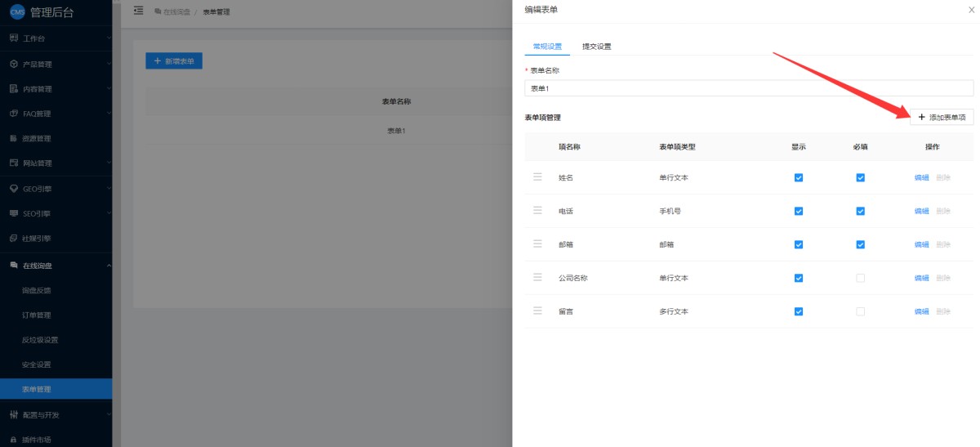This screenshot has width=980, height=447.
Task: Click 编辑 link for 留言 row
Action: (x=921, y=311)
